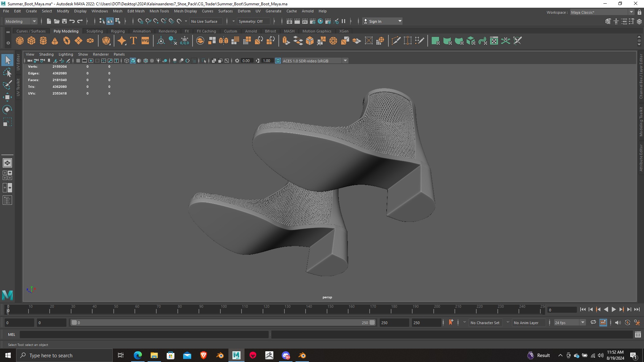This screenshot has height=362, width=644.
Task: Toggle viewport grid display icon
Action: 78,61
